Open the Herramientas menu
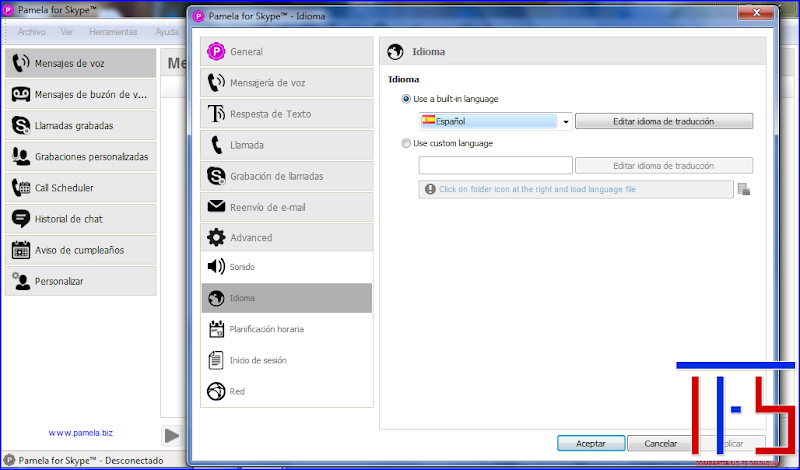Screen dimensions: 800x470 pyautogui.click(x=113, y=32)
